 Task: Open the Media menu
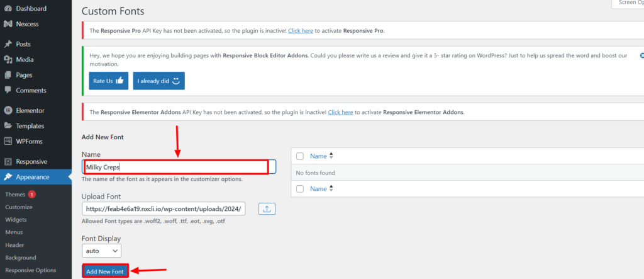tap(25, 60)
